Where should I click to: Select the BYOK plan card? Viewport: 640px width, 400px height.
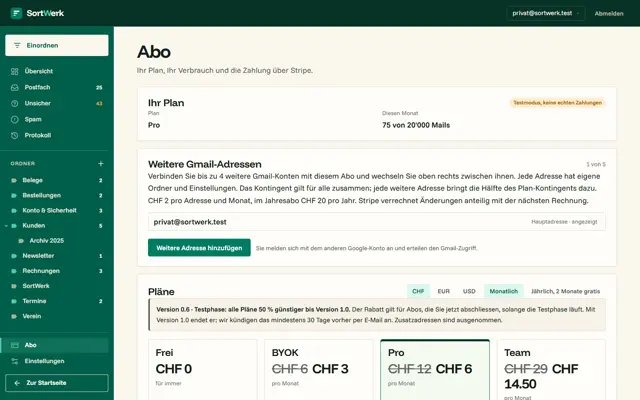click(x=319, y=370)
